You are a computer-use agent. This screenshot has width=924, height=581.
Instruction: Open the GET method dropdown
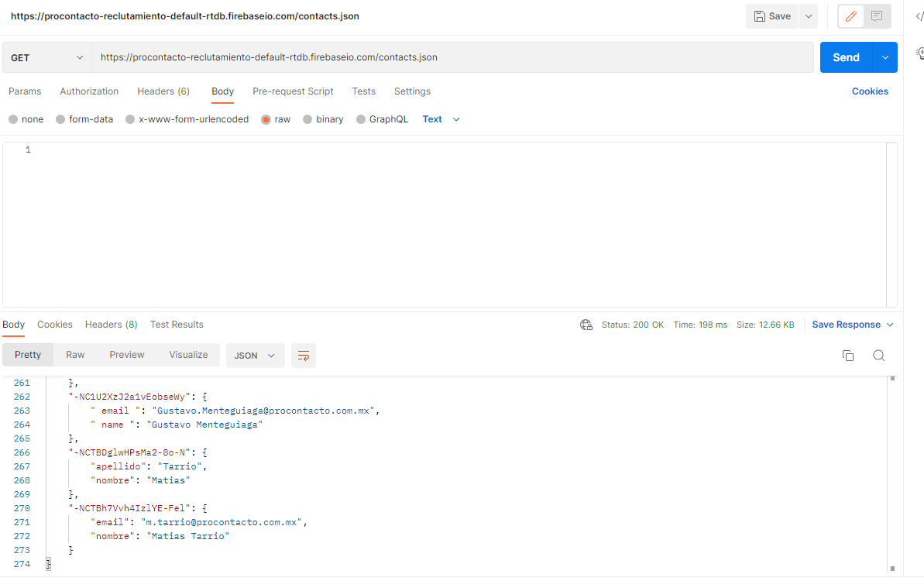(x=47, y=58)
